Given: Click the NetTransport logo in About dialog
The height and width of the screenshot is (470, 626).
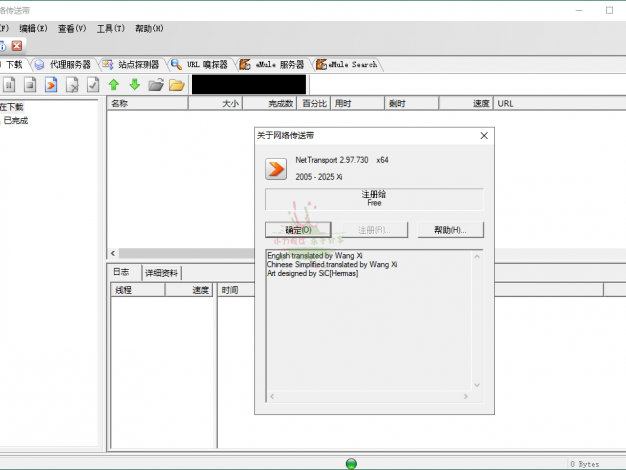Looking at the screenshot, I should tap(277, 167).
